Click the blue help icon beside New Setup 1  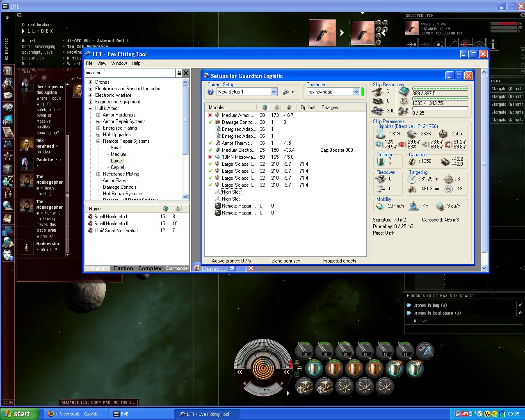pos(210,92)
